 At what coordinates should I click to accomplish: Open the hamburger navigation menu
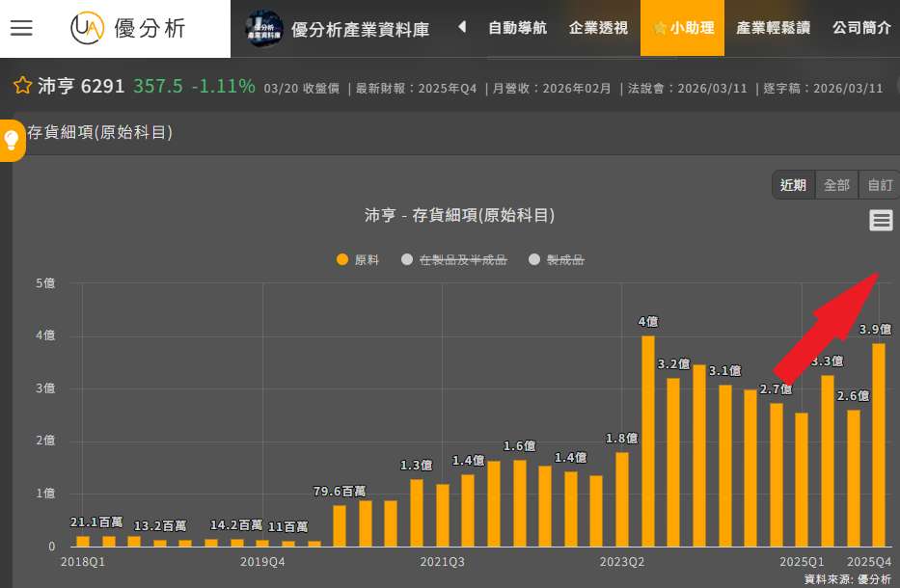pyautogui.click(x=21, y=28)
